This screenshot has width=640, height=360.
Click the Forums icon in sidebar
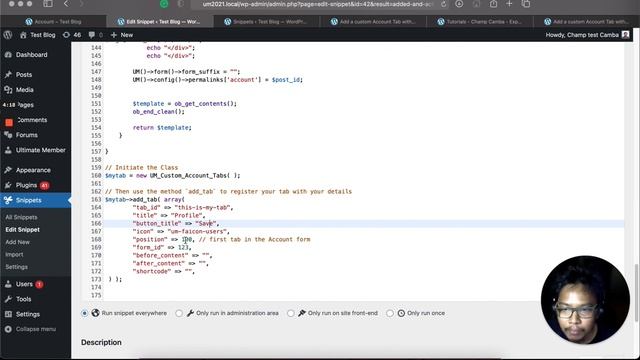click(x=8, y=135)
